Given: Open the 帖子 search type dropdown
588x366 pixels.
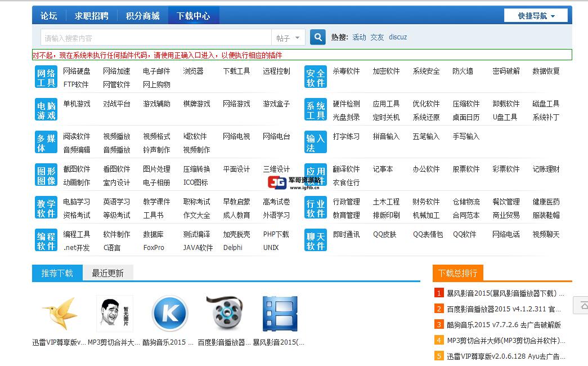Looking at the screenshot, I should pyautogui.click(x=288, y=38).
